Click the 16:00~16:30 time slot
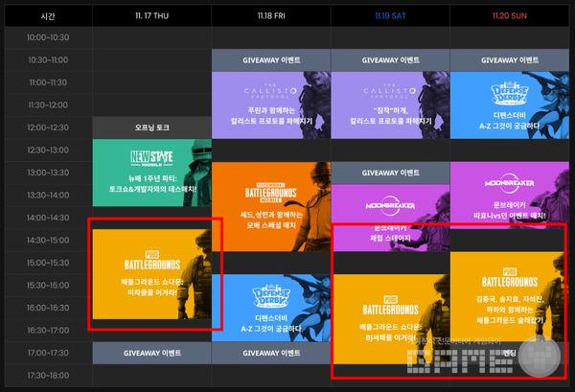The height and width of the screenshot is (392, 575). click(x=48, y=308)
